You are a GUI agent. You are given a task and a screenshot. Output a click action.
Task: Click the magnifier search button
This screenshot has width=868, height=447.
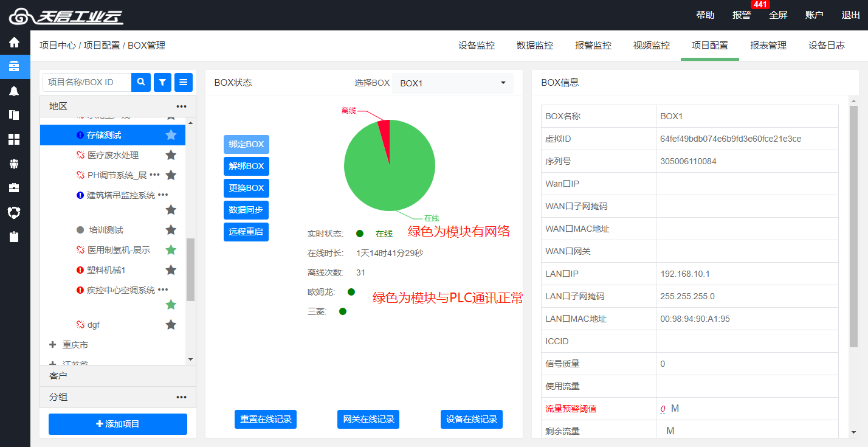point(141,82)
